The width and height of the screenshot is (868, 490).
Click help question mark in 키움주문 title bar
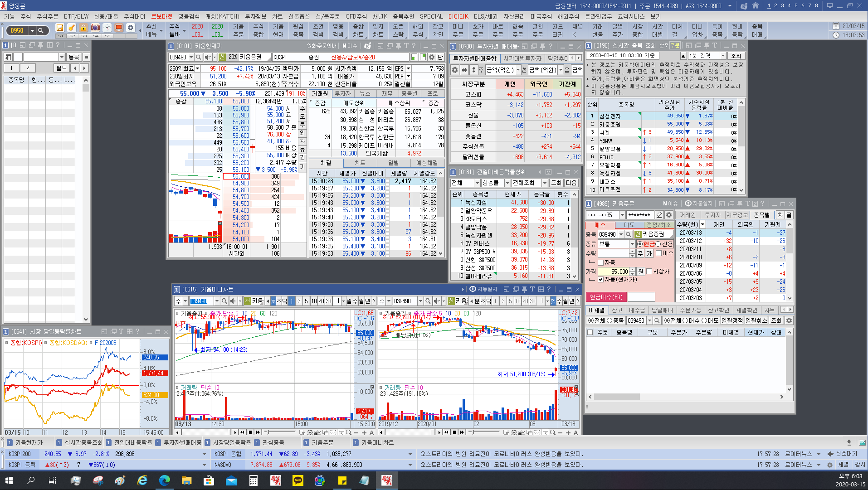click(763, 204)
